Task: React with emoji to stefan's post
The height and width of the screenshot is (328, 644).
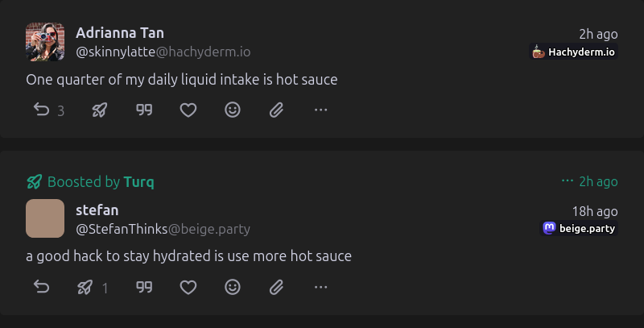Action: coord(233,287)
